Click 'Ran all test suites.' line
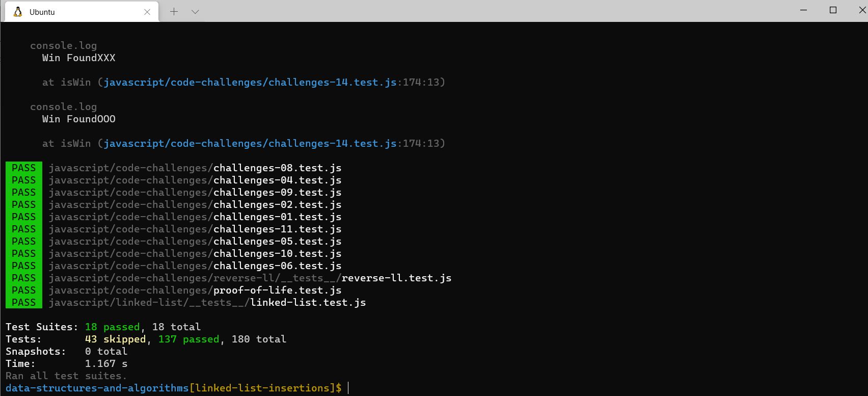The height and width of the screenshot is (396, 868). point(66,376)
